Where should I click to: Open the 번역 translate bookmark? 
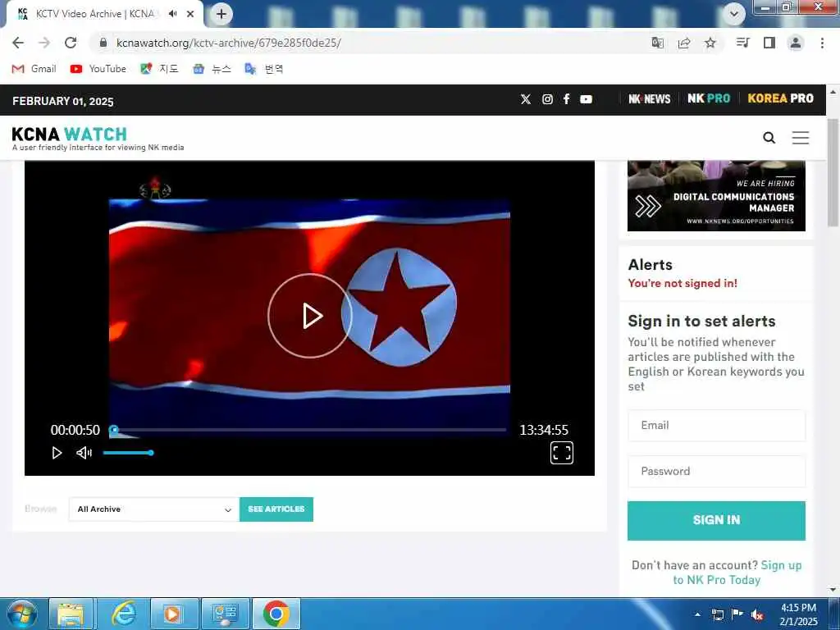pyautogui.click(x=264, y=69)
